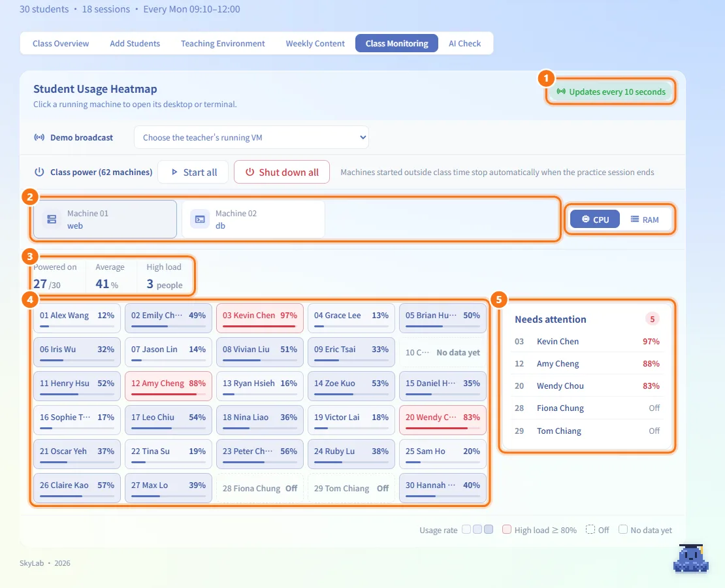Click the Shut down all button

click(282, 172)
